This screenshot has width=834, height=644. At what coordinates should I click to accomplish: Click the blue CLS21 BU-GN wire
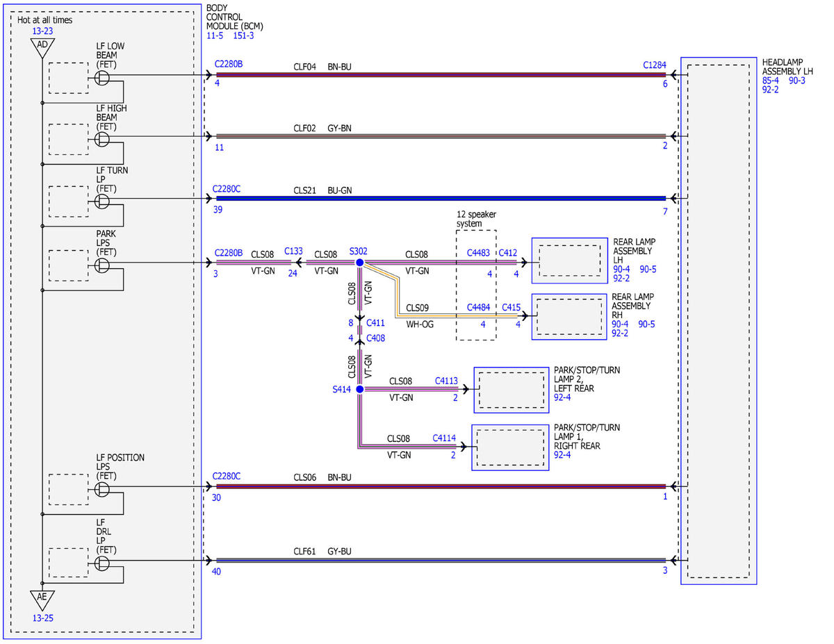click(x=441, y=198)
